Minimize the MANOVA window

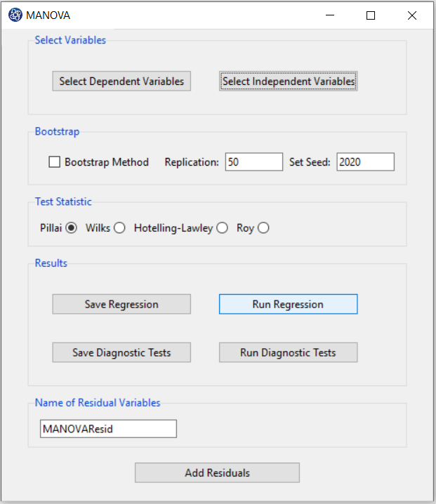click(x=330, y=15)
